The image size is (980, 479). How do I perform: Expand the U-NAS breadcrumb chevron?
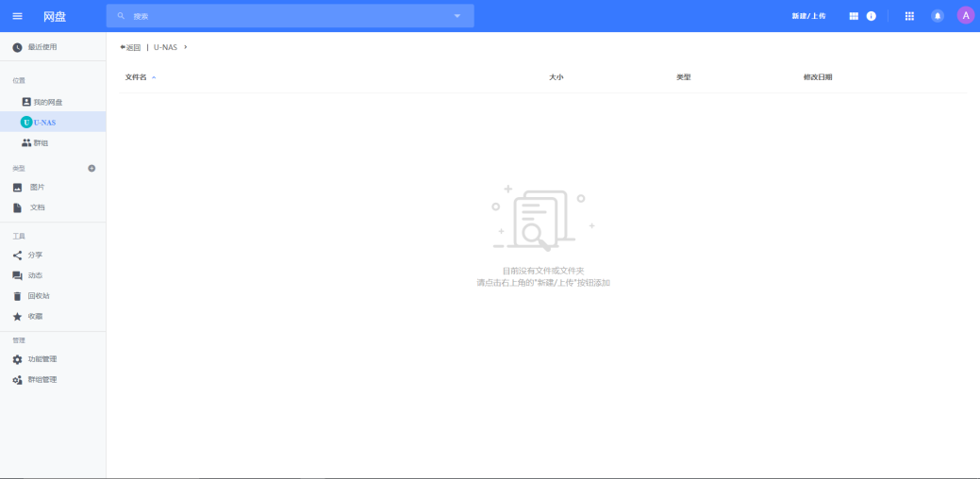pos(186,47)
